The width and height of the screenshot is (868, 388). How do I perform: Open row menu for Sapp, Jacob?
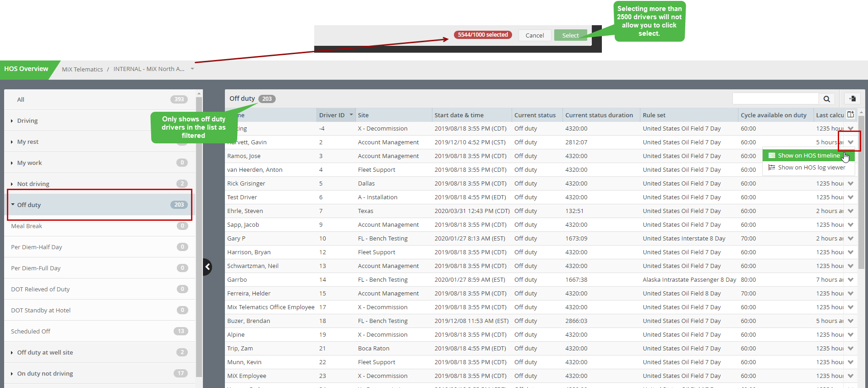coord(851,225)
